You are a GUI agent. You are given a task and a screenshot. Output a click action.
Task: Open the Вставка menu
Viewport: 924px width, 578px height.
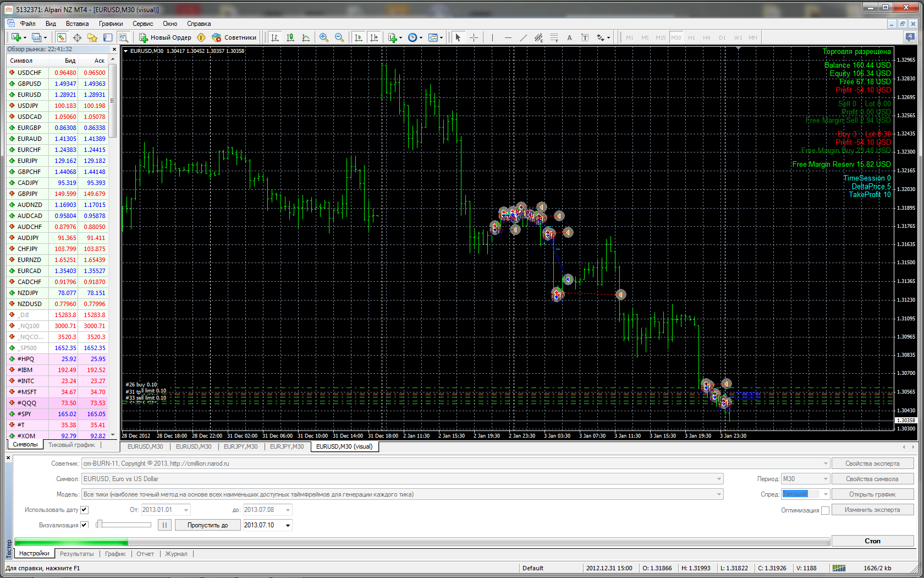tap(77, 24)
